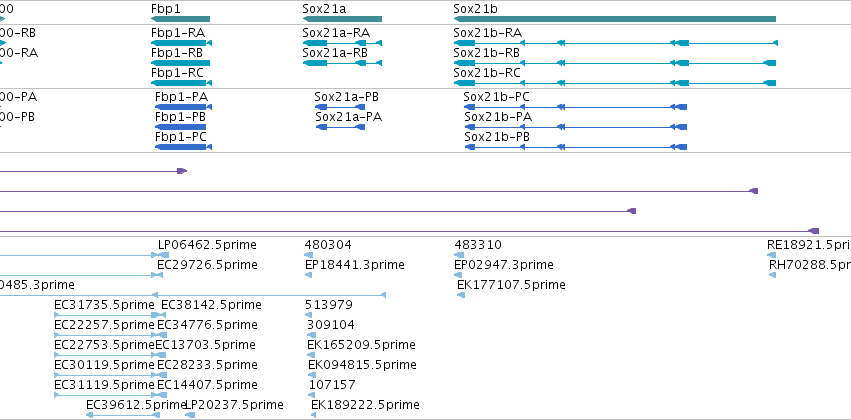This screenshot has width=851, height=420.
Task: Open the Fbp1-RA transcript glyph
Action: click(x=181, y=43)
